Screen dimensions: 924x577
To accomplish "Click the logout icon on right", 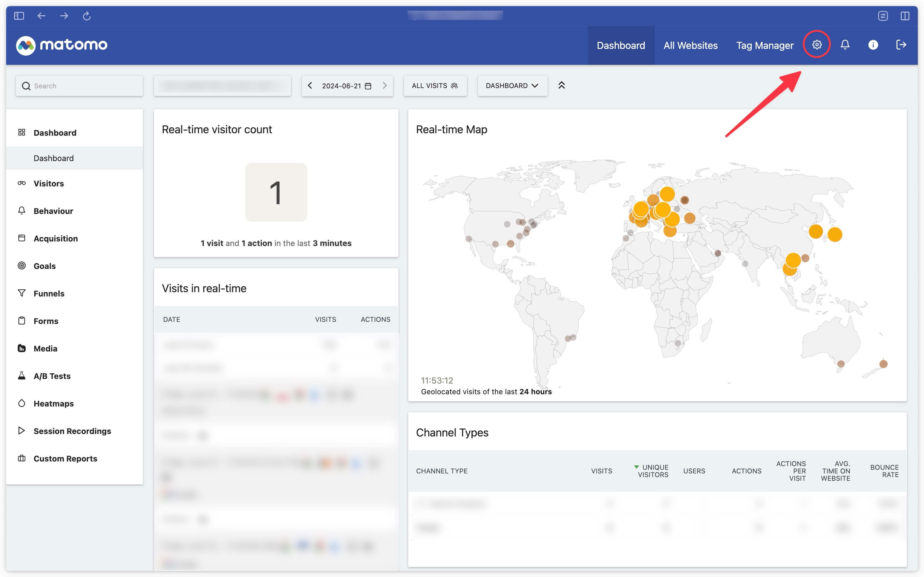I will coord(901,45).
